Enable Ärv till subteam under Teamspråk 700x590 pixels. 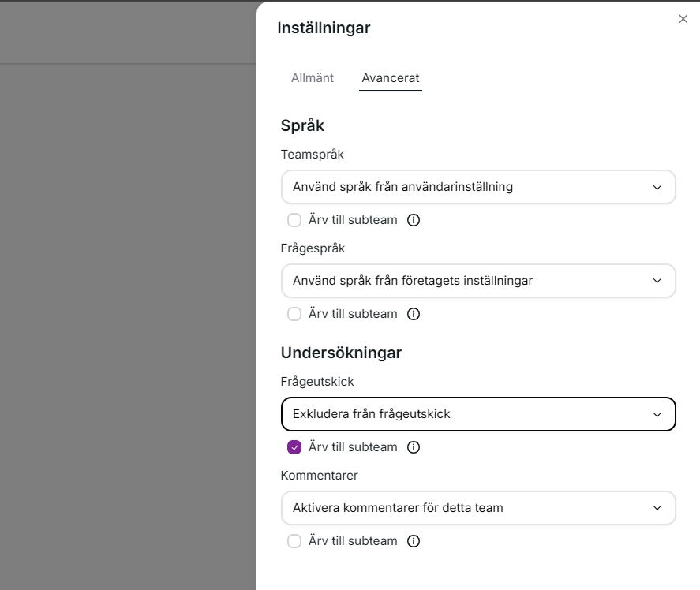[294, 220]
